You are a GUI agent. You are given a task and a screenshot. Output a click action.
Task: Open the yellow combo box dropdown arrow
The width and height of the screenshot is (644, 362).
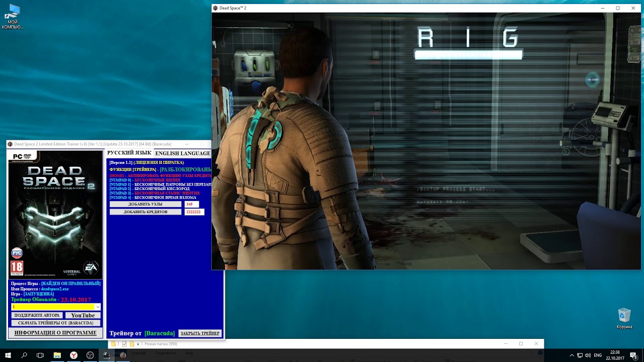coord(98,307)
